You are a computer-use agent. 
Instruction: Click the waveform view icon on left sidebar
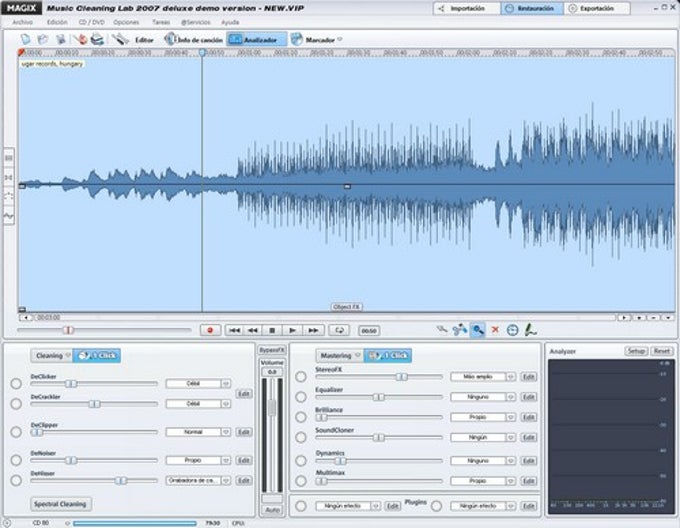click(9, 215)
